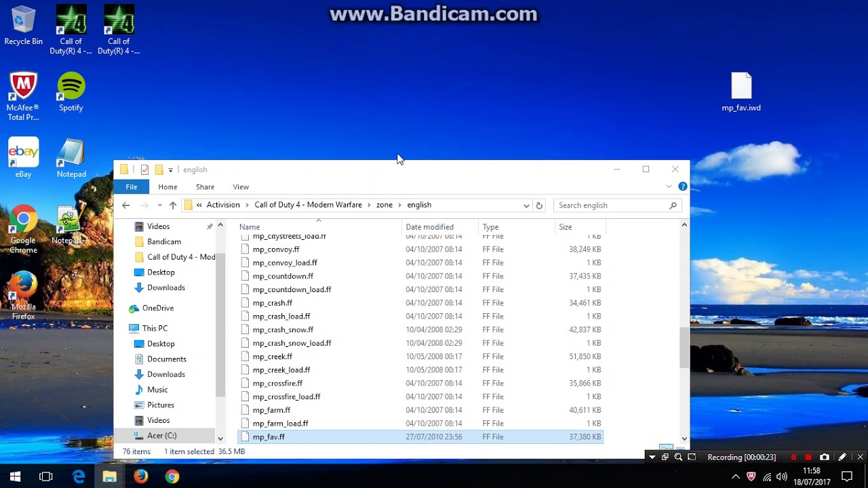Open the Firefox icon on the taskbar
Image resolution: width=868 pixels, height=488 pixels.
point(140,476)
